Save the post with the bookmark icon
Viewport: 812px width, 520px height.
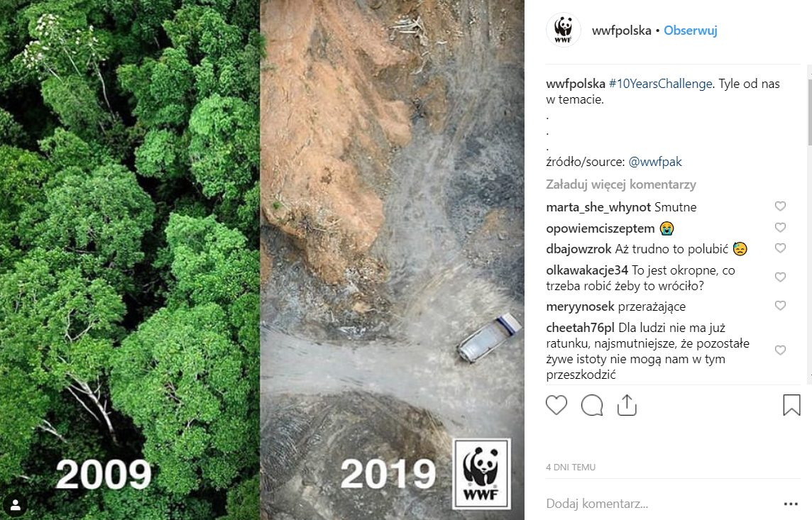tap(791, 405)
